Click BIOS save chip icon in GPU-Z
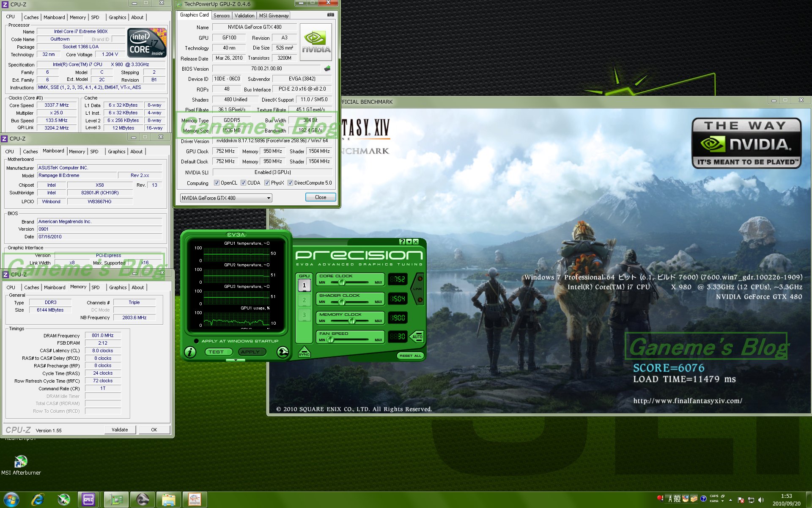812x508 pixels. pos(327,69)
